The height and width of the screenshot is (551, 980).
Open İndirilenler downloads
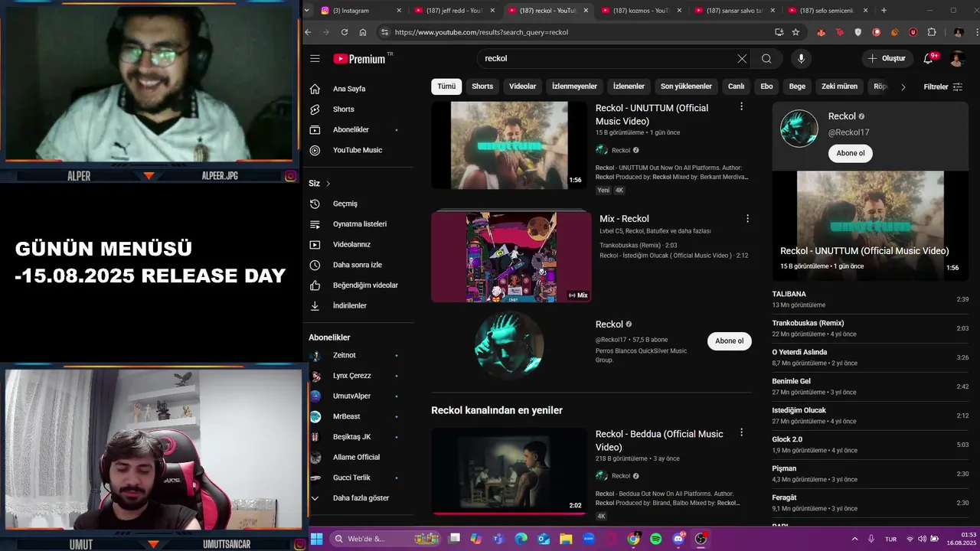349,305
